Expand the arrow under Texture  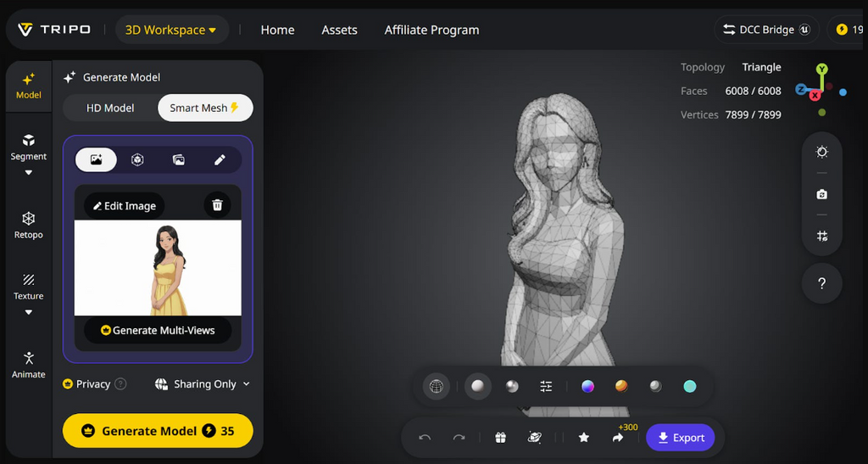pyautogui.click(x=28, y=312)
